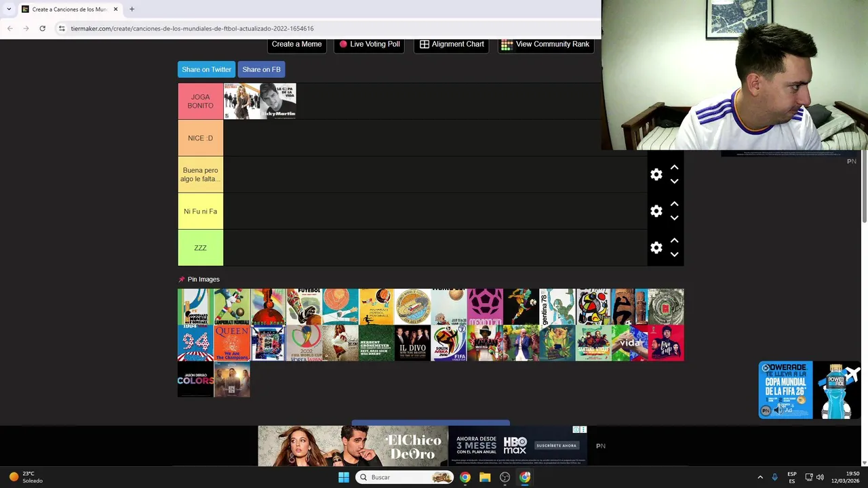Viewport: 868px width, 488px height.
Task: Select Ricky Martin thumbnail in Joga Bonito
Action: tap(278, 101)
